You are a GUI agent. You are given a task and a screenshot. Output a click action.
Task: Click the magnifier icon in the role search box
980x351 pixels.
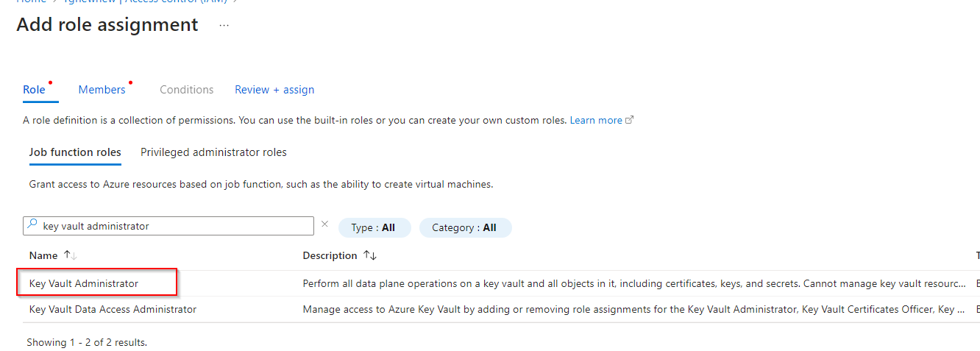pos(32,226)
